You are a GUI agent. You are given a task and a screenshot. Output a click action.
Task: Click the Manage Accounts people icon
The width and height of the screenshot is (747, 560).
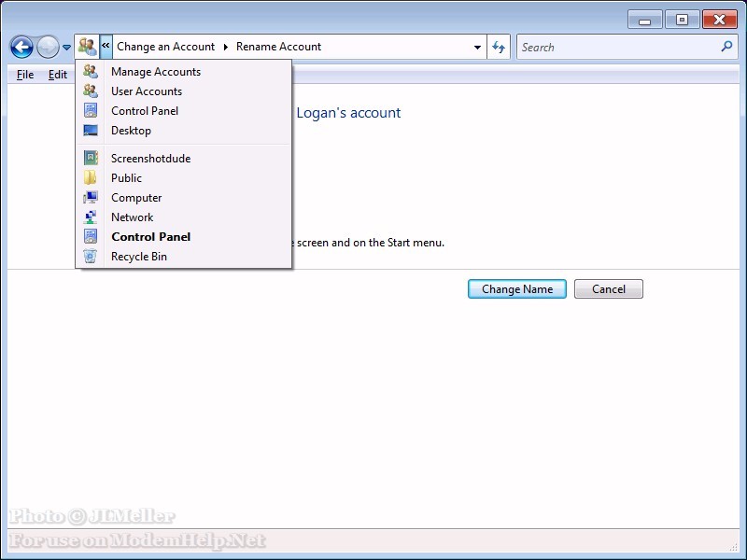coord(90,72)
